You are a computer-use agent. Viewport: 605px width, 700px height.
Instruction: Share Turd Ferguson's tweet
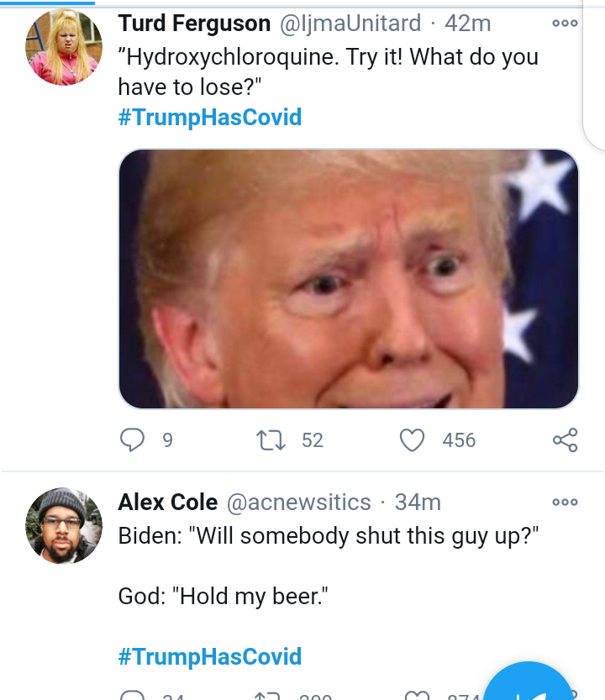click(x=565, y=439)
